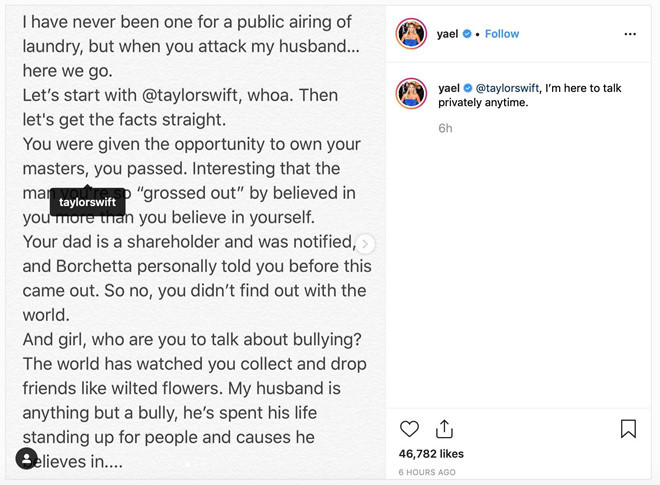Image resolution: width=660 pixels, height=485 pixels.
Task: Click the highlighted carousel indicator dot
Action: [x=187, y=465]
